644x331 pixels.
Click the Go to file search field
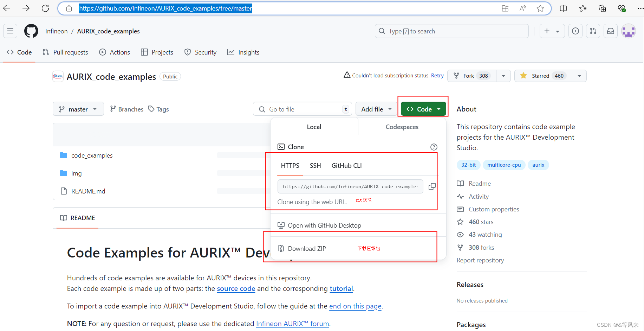click(302, 109)
